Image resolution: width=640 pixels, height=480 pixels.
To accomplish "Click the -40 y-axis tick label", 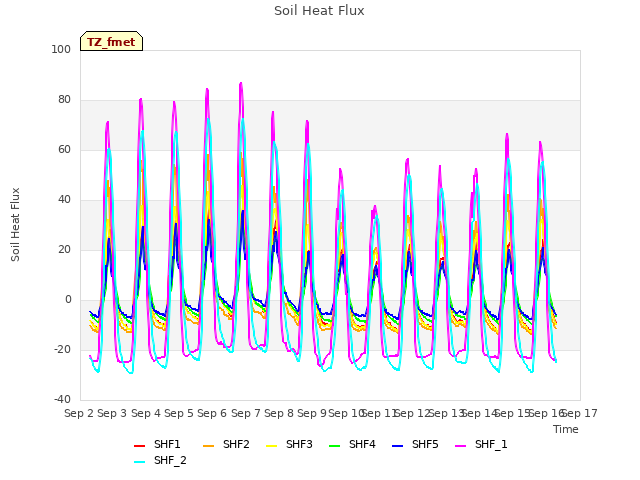I will 62,399.
